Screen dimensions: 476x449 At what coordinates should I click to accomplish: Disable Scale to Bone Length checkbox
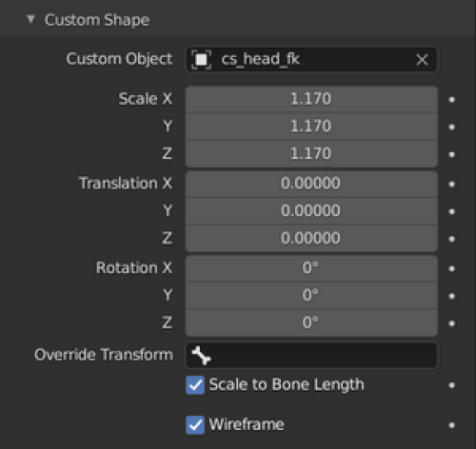[195, 385]
